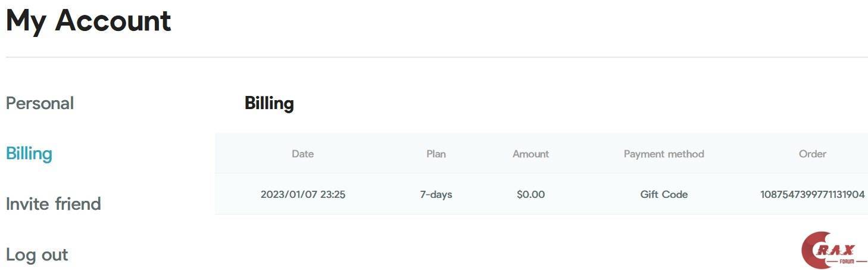Open the Personal account section

[40, 103]
